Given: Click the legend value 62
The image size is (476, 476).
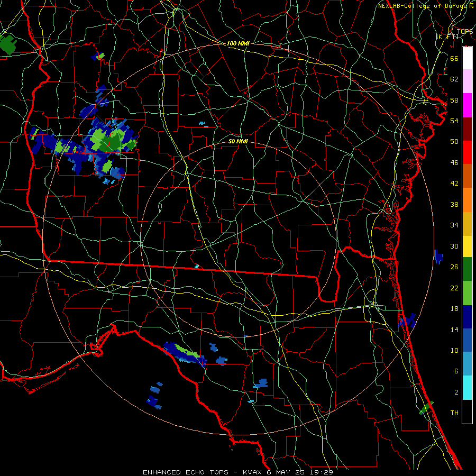Looking at the screenshot, I should [x=454, y=79].
